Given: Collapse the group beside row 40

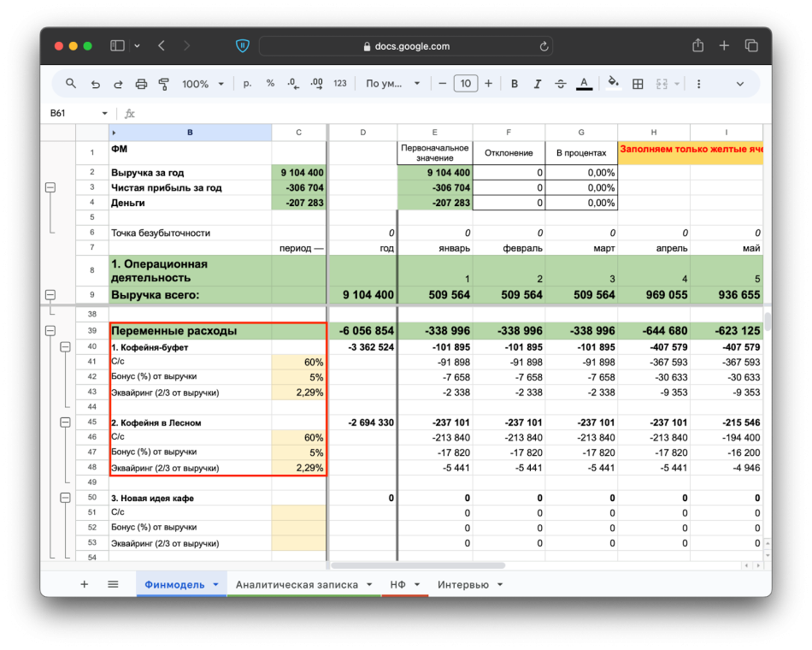Looking at the screenshot, I should coord(65,347).
